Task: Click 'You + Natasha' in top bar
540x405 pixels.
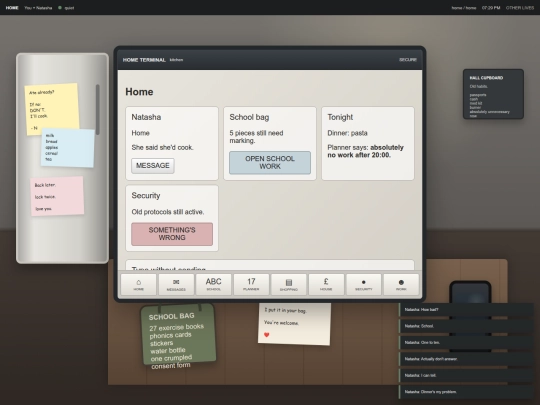Action: (x=38, y=8)
